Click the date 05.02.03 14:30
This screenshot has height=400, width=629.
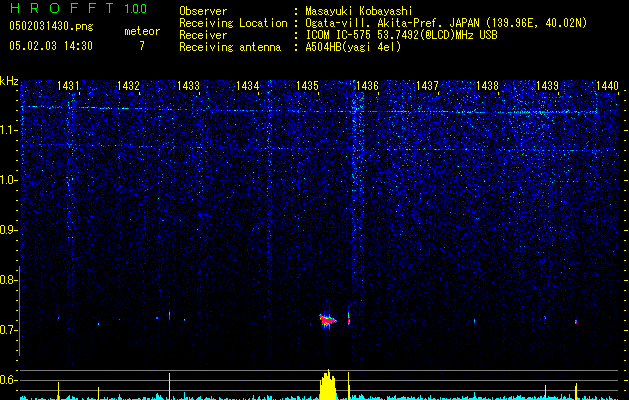pos(51,46)
